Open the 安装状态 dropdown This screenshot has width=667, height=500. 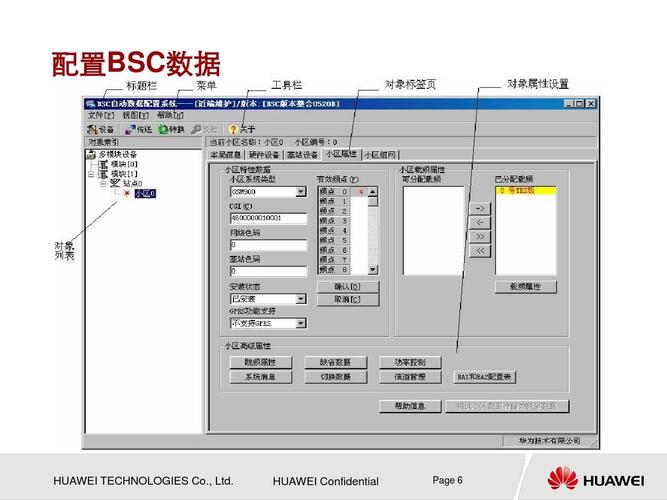301,299
